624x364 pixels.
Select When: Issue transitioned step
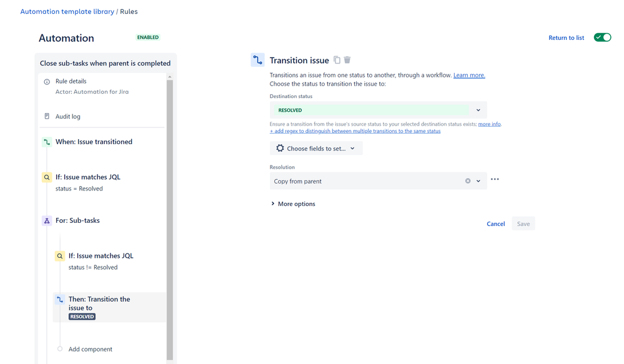tap(94, 142)
